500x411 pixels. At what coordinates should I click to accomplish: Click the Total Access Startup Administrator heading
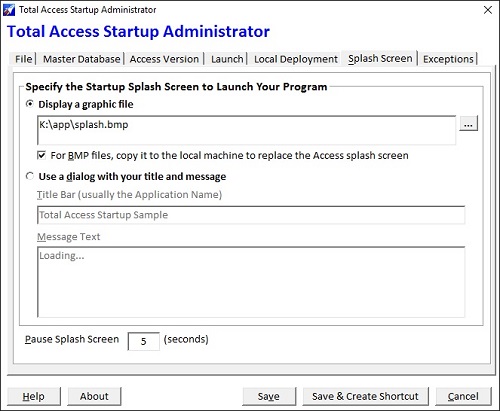(138, 32)
